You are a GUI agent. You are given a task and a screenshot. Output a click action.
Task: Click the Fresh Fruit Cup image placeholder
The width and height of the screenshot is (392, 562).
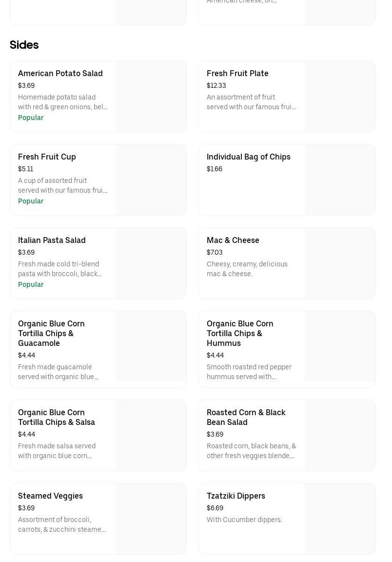click(151, 180)
